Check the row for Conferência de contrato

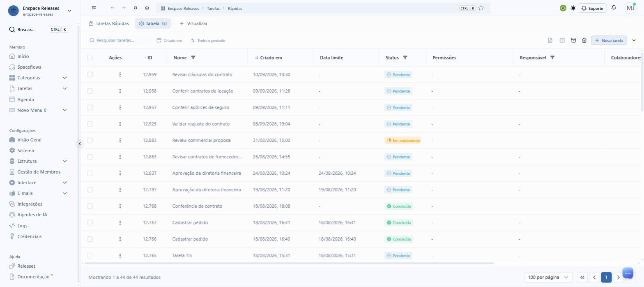[x=90, y=206]
